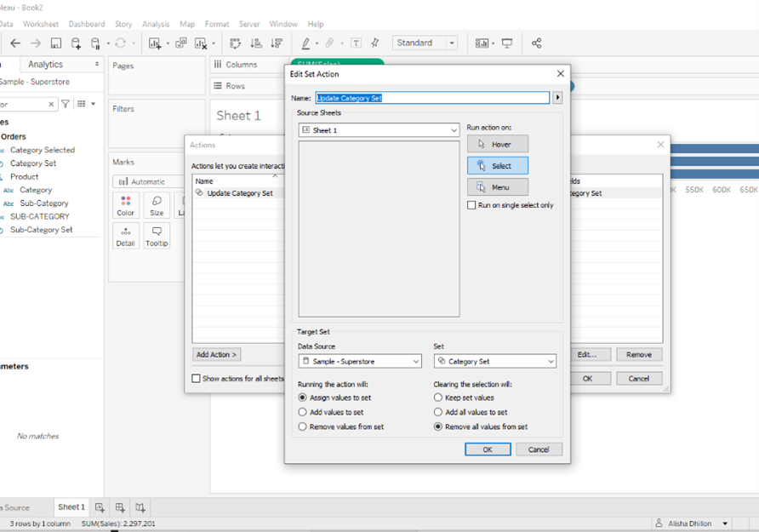Expand the Data Source dropdown

pos(359,362)
